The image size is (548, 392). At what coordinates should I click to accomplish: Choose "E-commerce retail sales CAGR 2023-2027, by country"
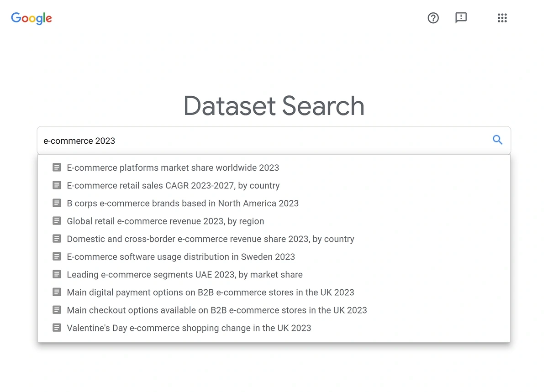click(274, 185)
